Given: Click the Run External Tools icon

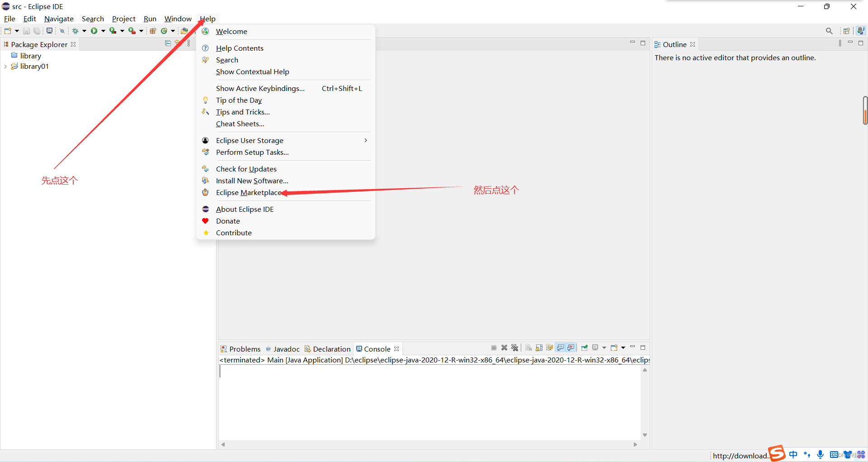Looking at the screenshot, I should click(132, 31).
